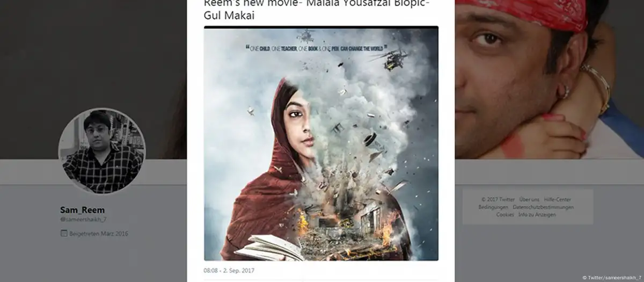The width and height of the screenshot is (644, 282).
Task: Open the Sam_Reem circular profile avatar
Action: (x=102, y=151)
